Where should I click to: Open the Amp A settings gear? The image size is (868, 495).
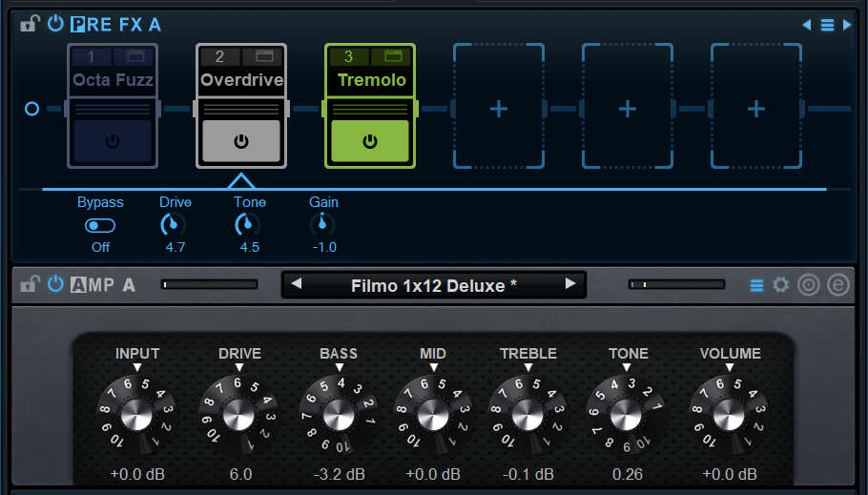[781, 285]
